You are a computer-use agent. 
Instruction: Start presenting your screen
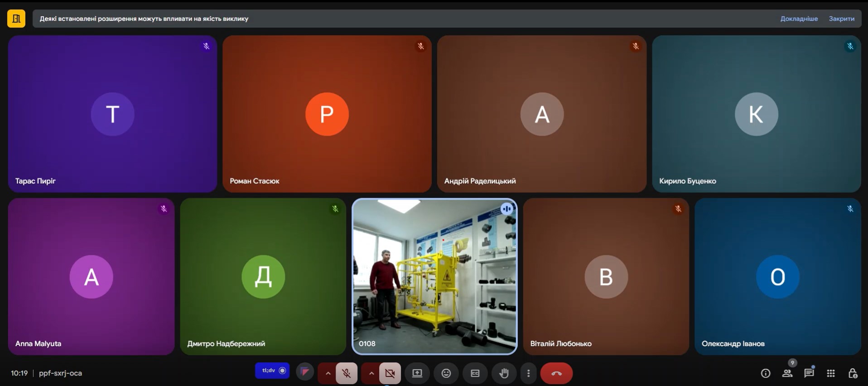[417, 373]
